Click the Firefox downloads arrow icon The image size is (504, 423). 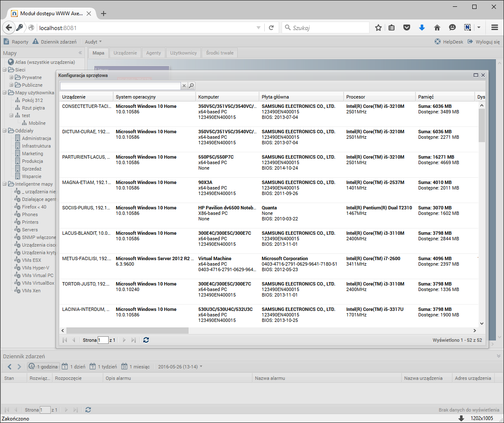point(422,27)
